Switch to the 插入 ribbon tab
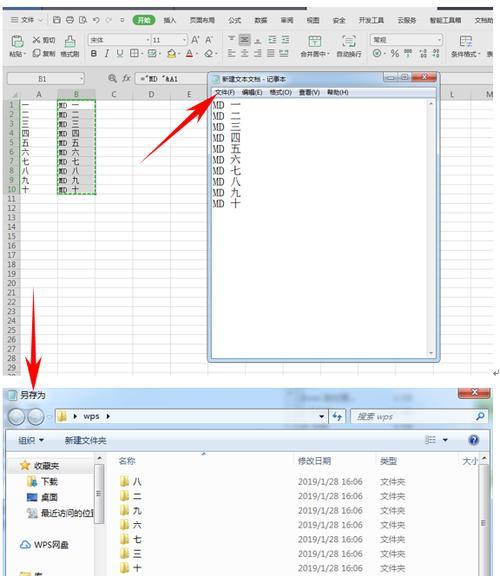The height and width of the screenshot is (576, 500). click(x=169, y=20)
